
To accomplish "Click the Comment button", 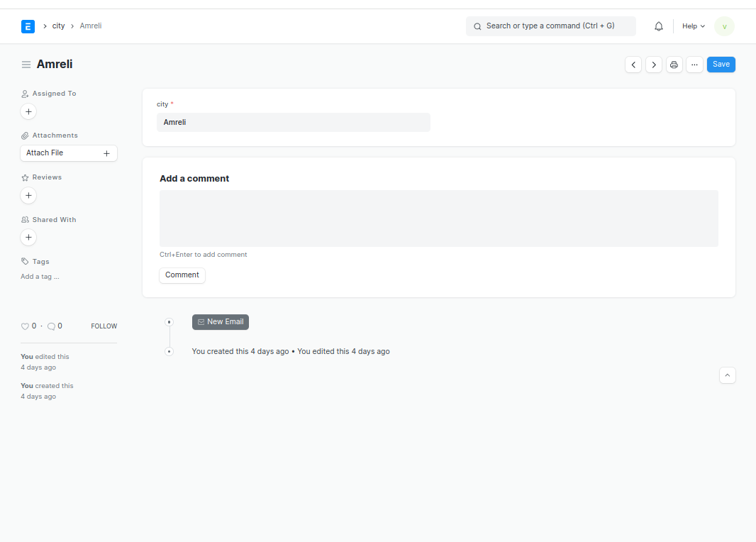I will [182, 275].
